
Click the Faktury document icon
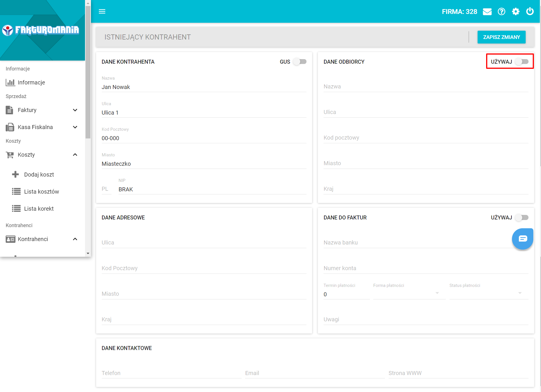tap(9, 110)
